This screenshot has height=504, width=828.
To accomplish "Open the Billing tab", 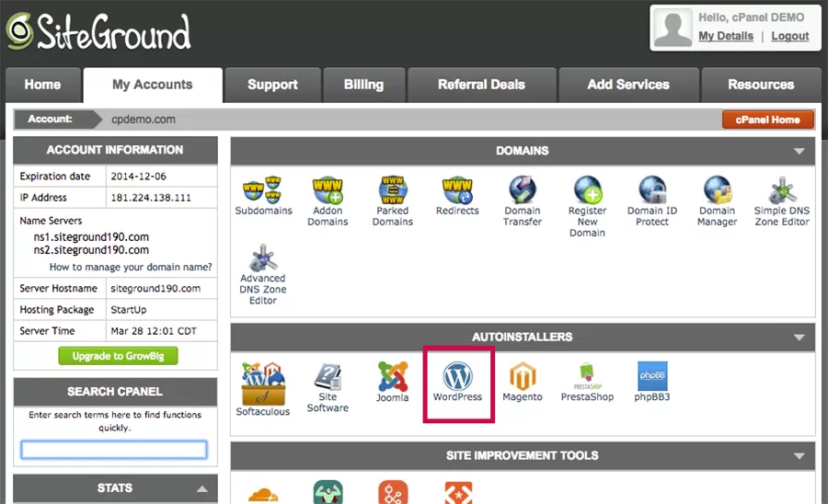I will pos(363,85).
